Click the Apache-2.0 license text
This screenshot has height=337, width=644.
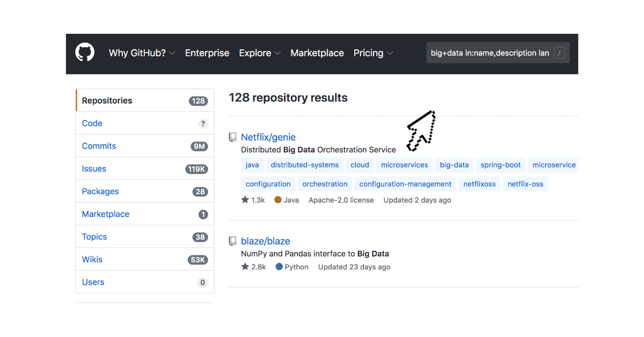pos(341,200)
